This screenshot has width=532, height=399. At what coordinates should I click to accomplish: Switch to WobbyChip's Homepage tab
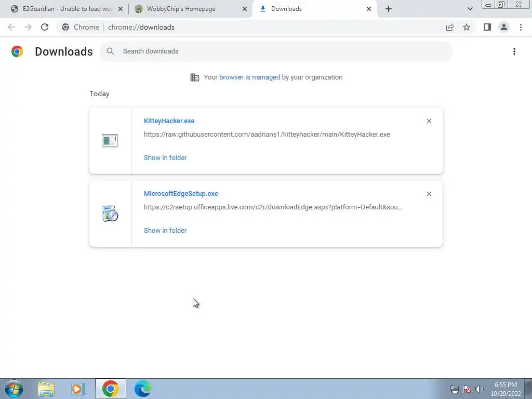tap(190, 9)
